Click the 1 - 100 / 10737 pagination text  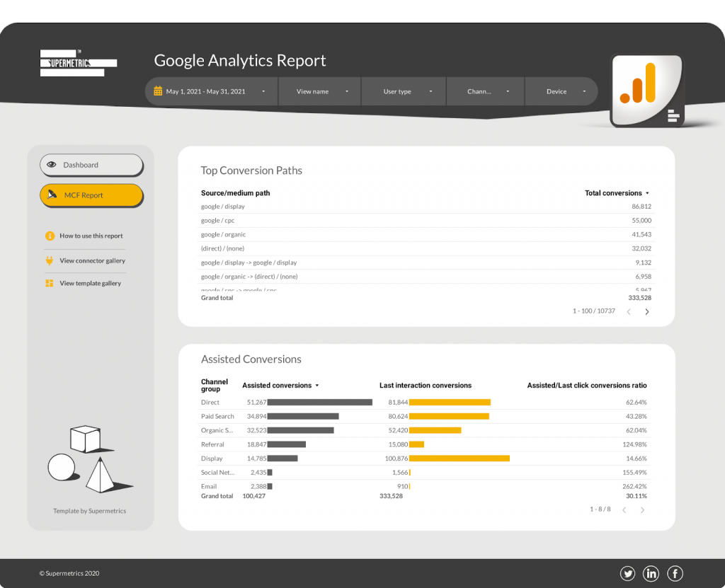[594, 311]
